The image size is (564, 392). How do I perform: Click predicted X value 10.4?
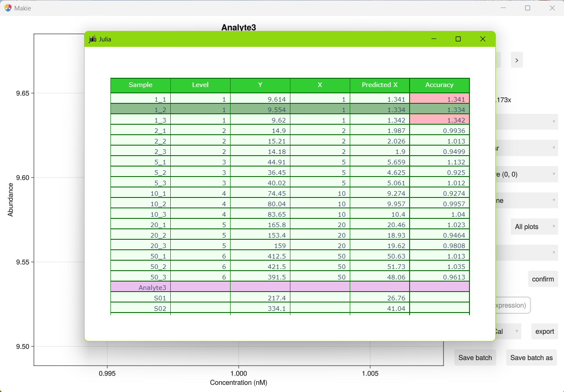click(x=380, y=214)
